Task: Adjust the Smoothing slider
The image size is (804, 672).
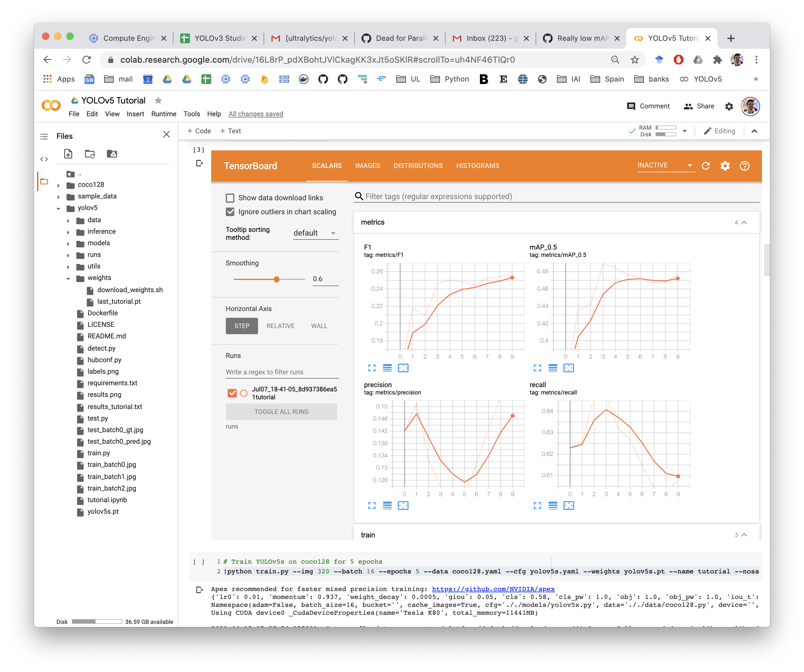Action: coord(276,279)
